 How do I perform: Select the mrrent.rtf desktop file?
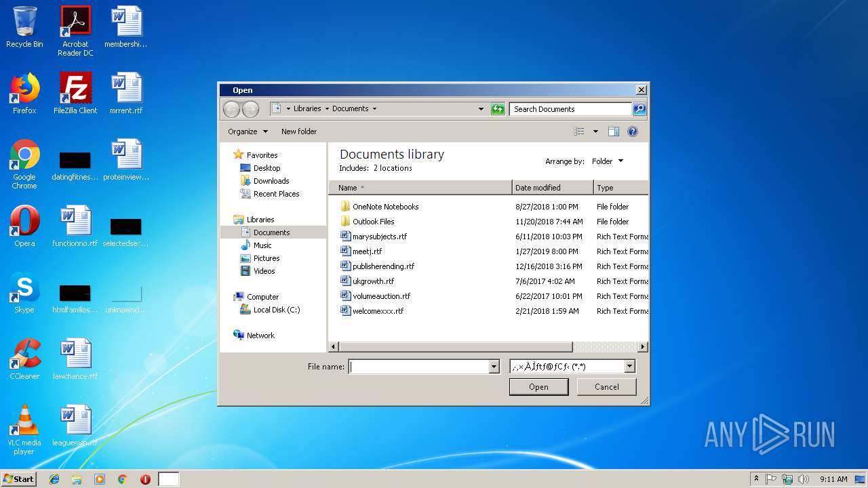(126, 94)
